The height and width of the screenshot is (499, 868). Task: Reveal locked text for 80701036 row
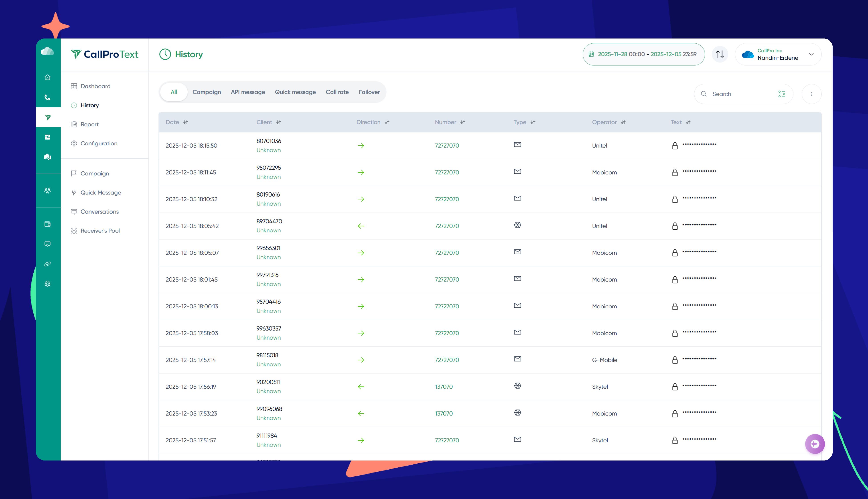[x=675, y=146]
